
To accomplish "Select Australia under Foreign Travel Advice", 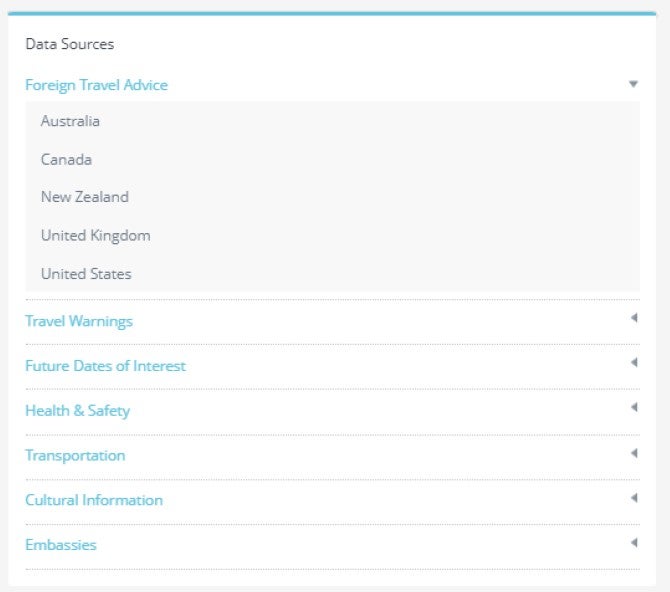I will click(70, 121).
